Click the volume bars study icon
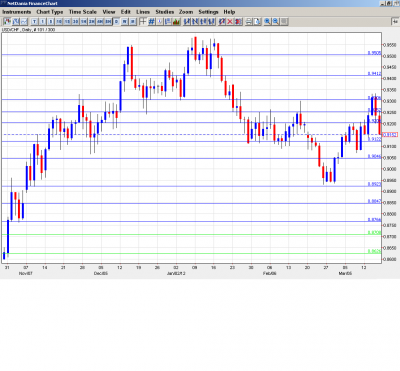 176,22
